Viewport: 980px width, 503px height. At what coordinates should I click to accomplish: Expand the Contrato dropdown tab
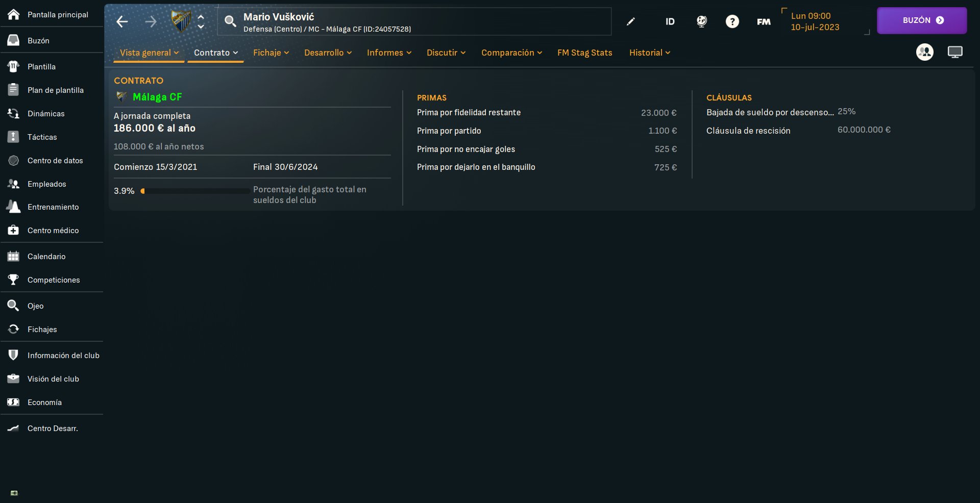[x=216, y=53]
